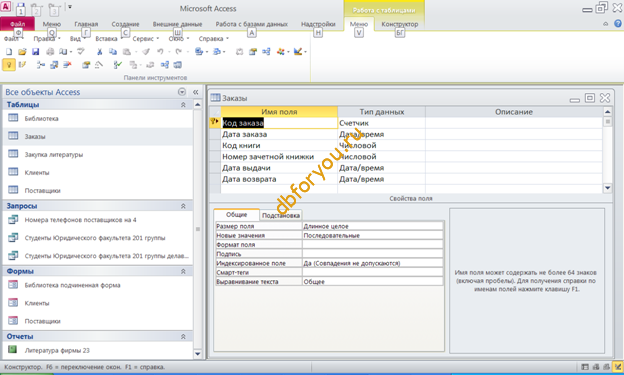This screenshot has height=375, width=624.
Task: Click the Indexes icon next to key button
Action: click(x=22, y=65)
